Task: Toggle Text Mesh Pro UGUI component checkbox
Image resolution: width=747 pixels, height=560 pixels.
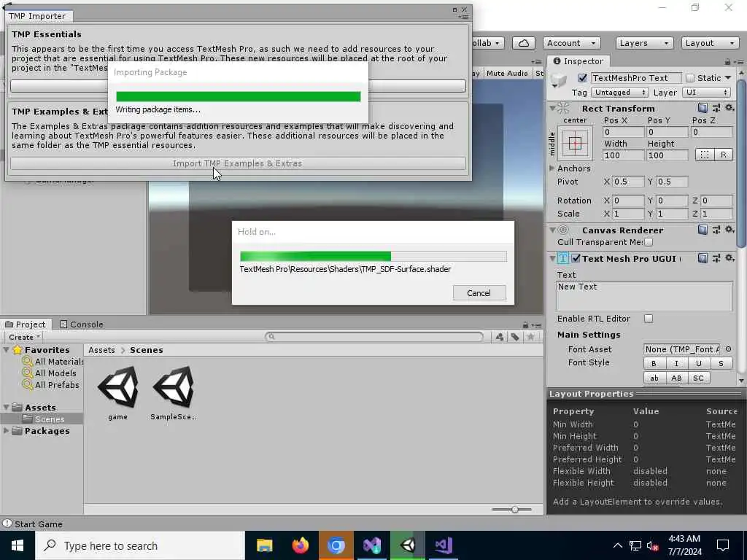Action: pyautogui.click(x=576, y=258)
